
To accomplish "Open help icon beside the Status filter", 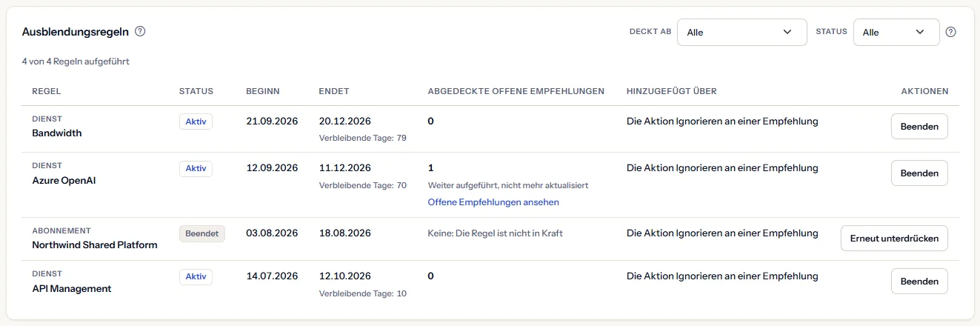I will [x=951, y=32].
